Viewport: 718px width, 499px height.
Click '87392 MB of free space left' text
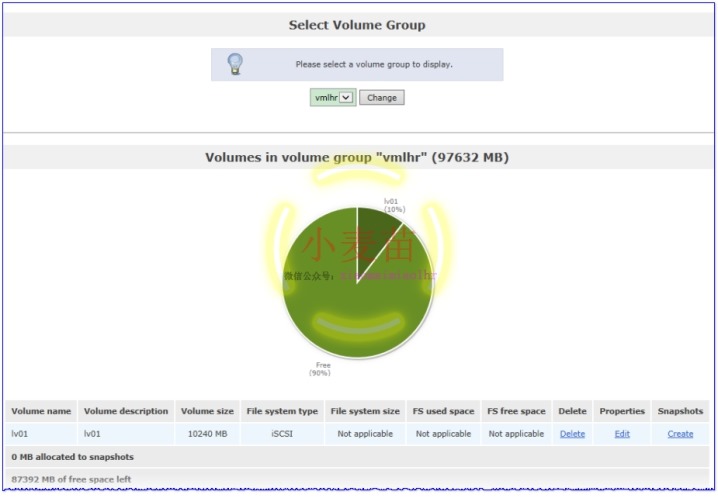tap(71, 479)
